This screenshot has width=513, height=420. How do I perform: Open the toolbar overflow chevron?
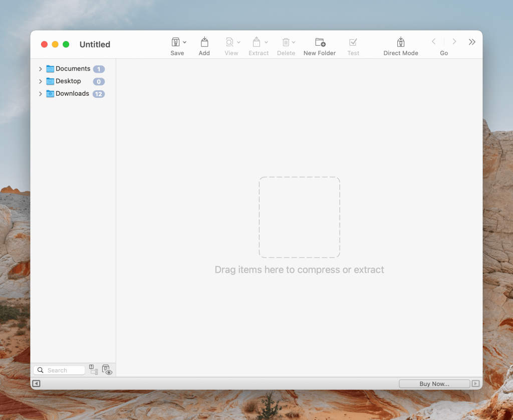(x=471, y=42)
